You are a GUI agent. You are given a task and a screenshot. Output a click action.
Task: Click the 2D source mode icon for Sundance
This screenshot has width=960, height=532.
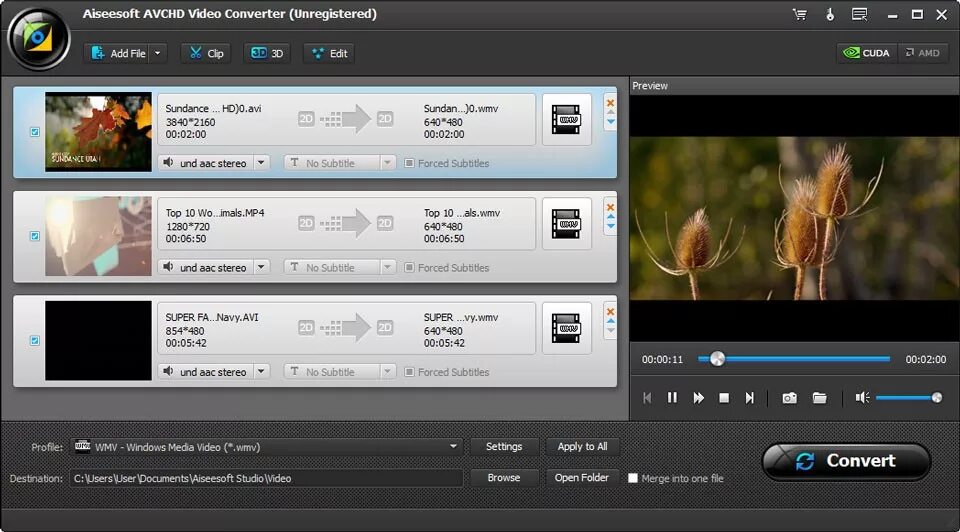306,119
